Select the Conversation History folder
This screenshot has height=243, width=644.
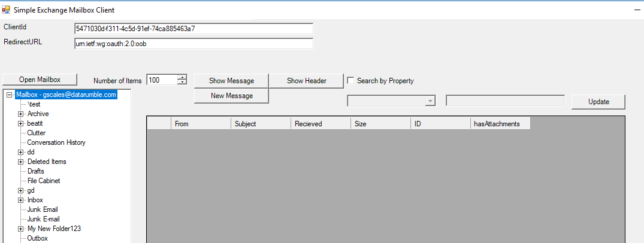click(56, 142)
